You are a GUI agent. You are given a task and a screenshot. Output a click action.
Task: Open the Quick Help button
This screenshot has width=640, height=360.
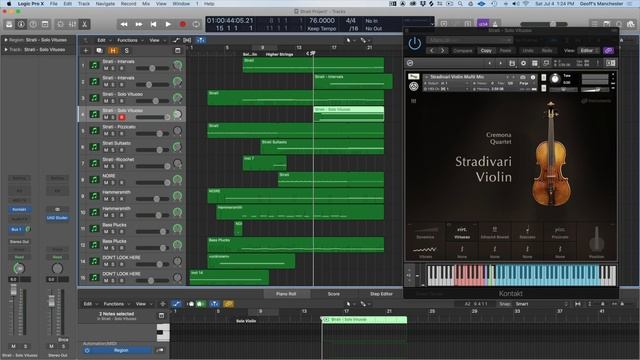tap(33, 24)
